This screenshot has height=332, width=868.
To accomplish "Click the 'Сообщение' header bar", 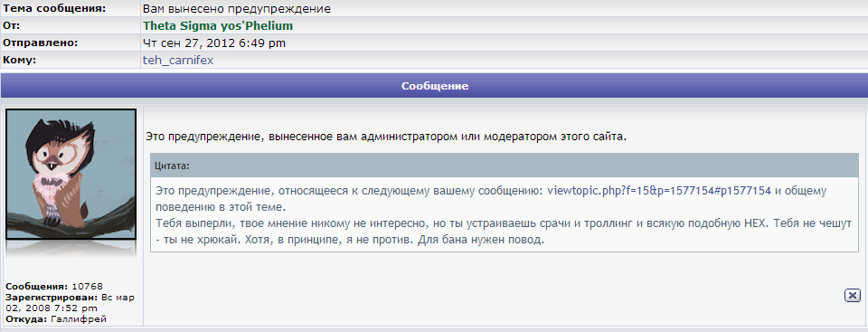I will tap(434, 87).
